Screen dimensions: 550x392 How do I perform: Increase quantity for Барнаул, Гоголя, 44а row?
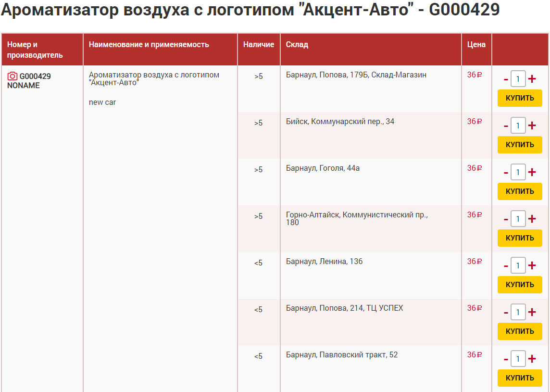coord(532,172)
